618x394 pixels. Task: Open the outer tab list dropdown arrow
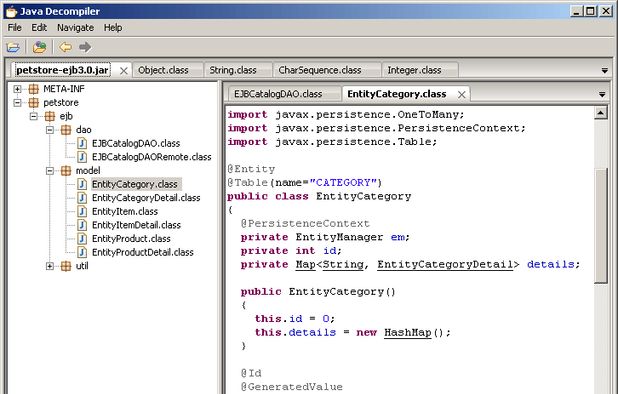[x=605, y=71]
